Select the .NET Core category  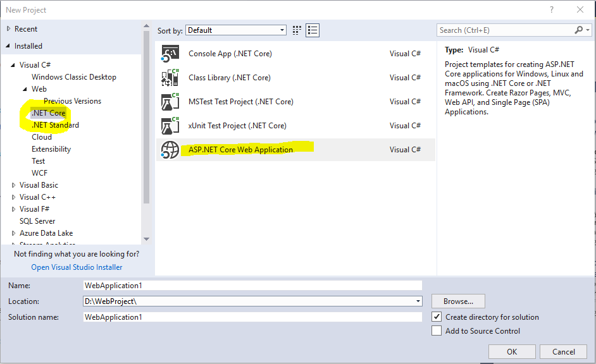[x=48, y=113]
